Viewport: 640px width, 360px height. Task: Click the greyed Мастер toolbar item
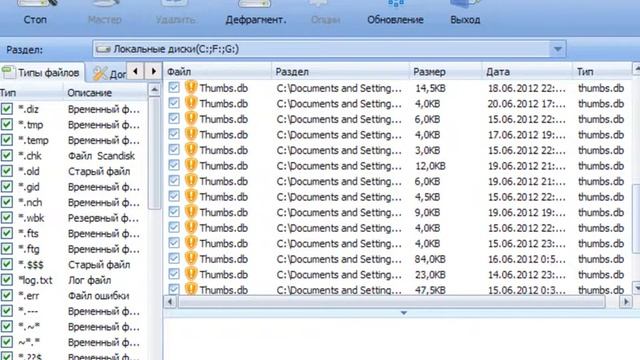[104, 13]
